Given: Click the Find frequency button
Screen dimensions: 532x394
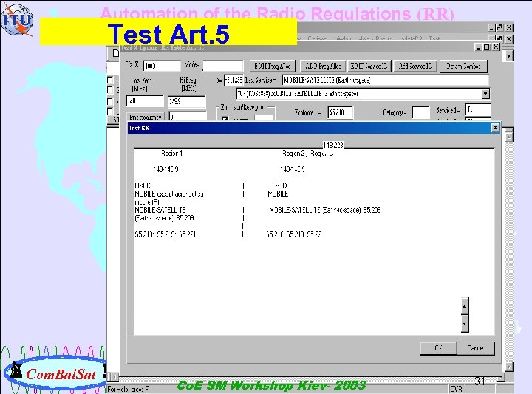Looking at the screenshot, I should [x=146, y=117].
